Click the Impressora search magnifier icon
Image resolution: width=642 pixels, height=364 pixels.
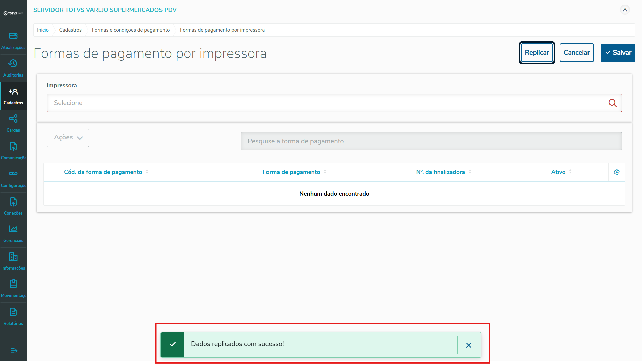pos(612,103)
